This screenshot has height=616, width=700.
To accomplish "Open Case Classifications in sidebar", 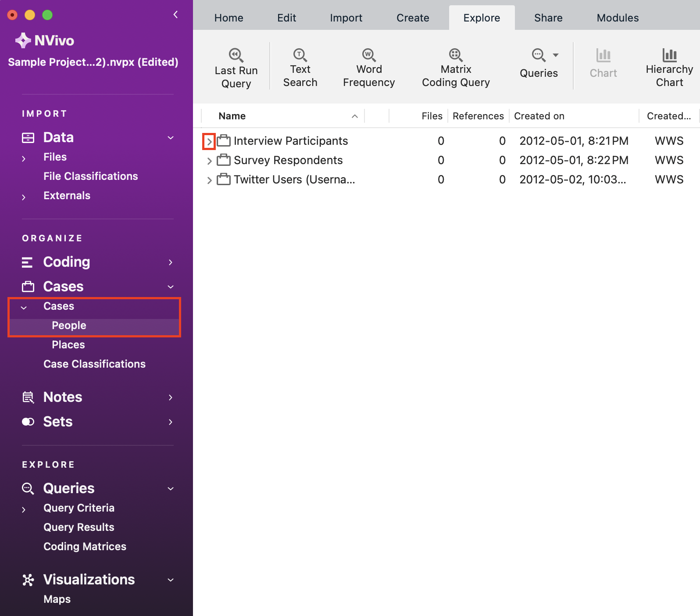I will coord(94,364).
